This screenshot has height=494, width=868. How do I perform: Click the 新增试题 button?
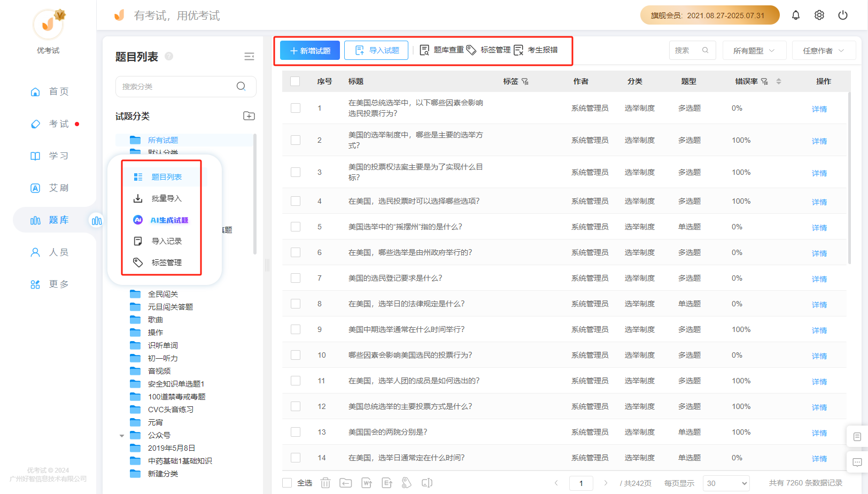tap(310, 50)
